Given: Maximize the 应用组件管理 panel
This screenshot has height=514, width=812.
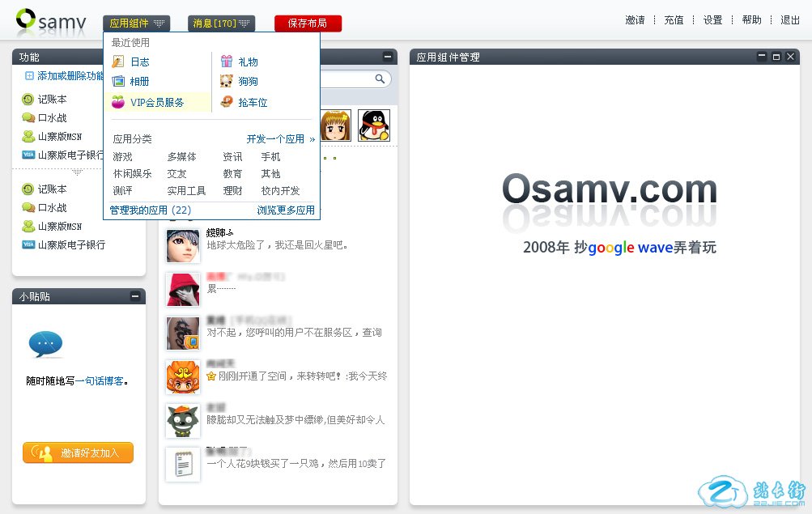Looking at the screenshot, I should (x=776, y=57).
